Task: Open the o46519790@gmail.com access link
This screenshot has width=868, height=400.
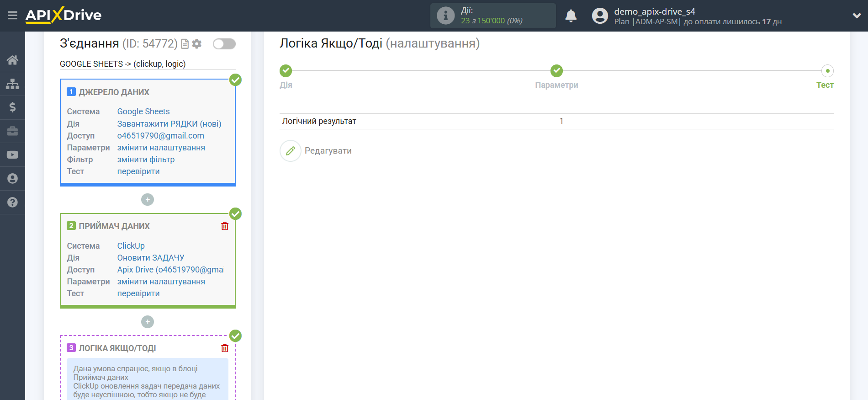Action: point(161,136)
